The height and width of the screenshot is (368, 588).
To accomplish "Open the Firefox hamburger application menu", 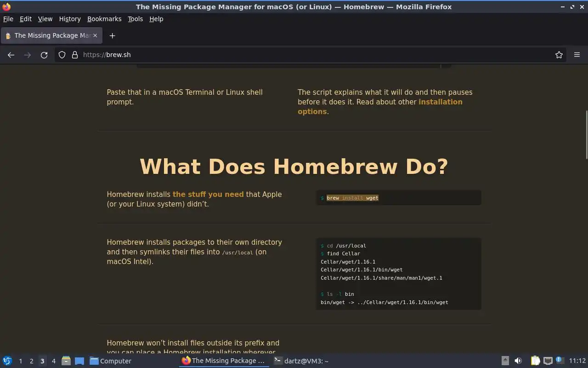I will click(577, 55).
